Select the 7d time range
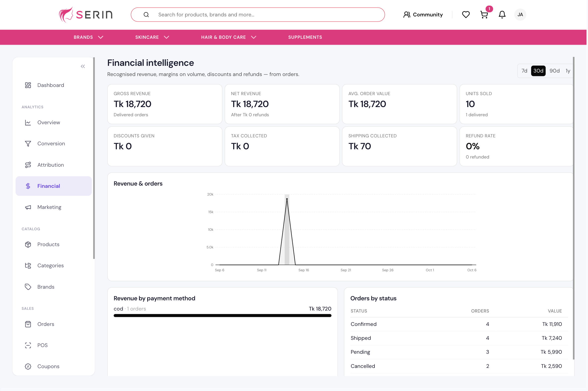 coord(524,71)
